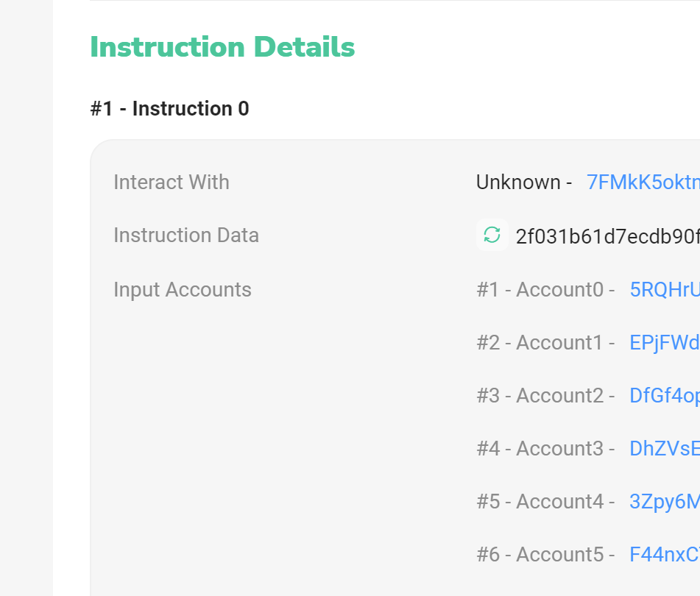The image size is (700, 596).
Task: Open Account3 address link starting DhZVsE
Action: (664, 449)
